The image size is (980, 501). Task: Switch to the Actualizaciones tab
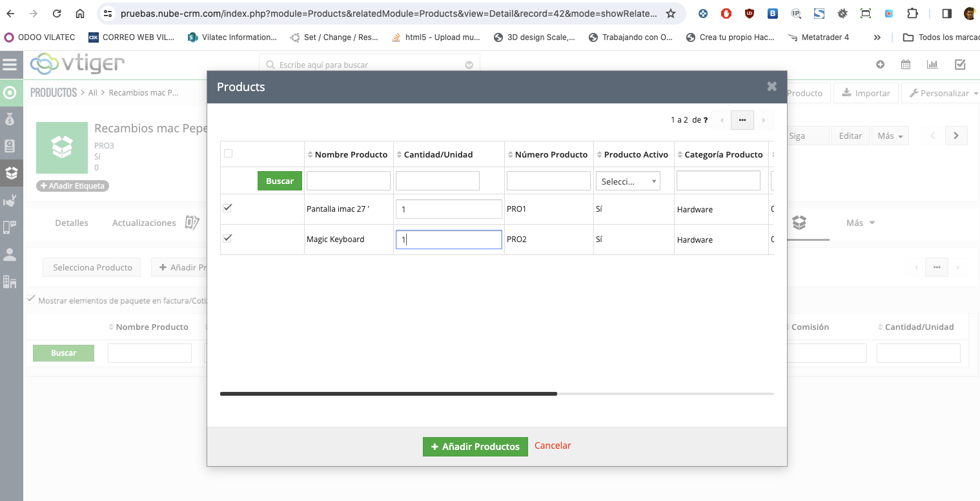[144, 223]
